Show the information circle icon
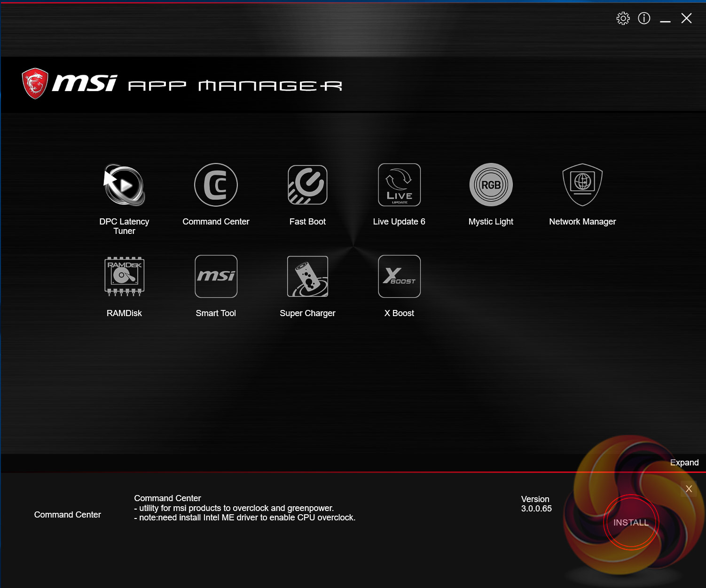 click(644, 18)
